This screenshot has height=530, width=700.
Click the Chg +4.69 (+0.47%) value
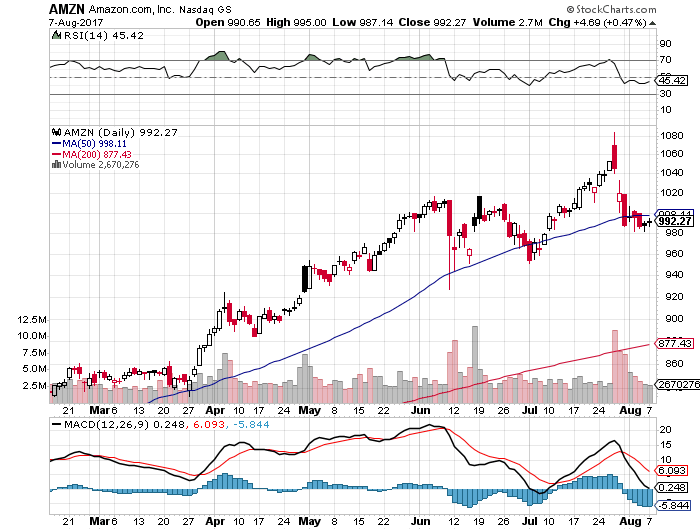pos(598,22)
